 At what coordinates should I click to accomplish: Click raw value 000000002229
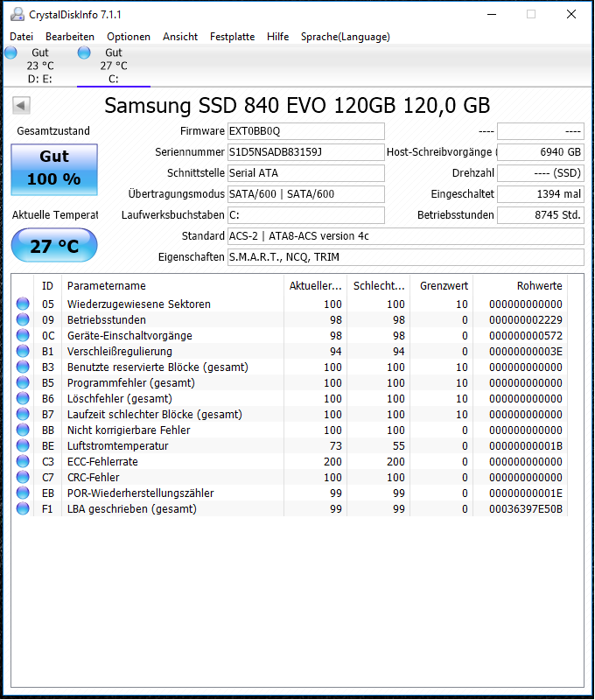525,319
